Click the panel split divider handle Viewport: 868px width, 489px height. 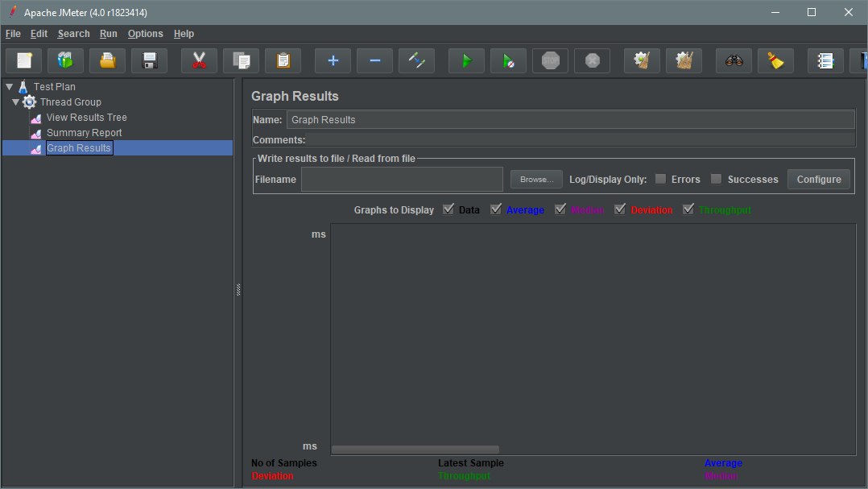pyautogui.click(x=238, y=290)
